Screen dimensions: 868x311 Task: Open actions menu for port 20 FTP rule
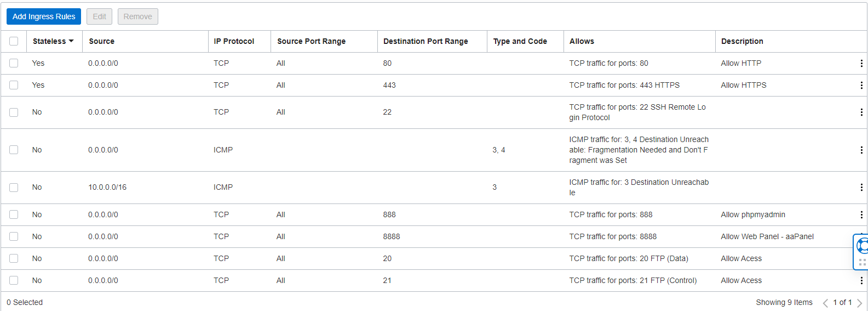pos(861,259)
